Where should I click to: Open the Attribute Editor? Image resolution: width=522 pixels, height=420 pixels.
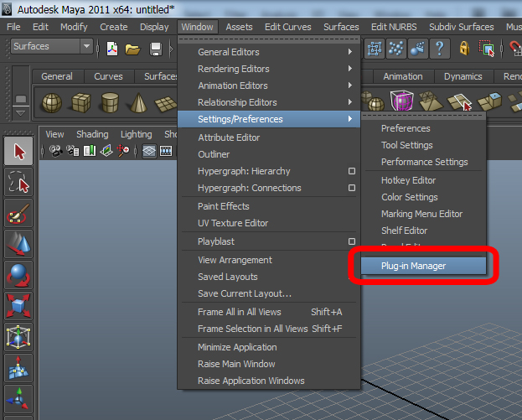269,137
